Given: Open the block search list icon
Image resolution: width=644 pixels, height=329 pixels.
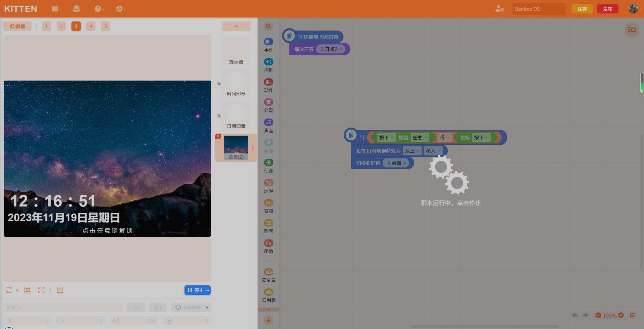Looking at the screenshot, I should pos(632,30).
